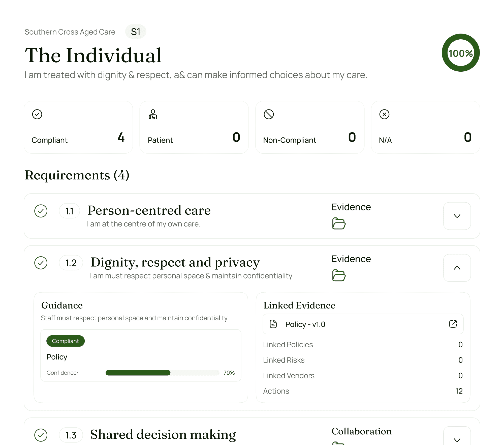504x445 pixels.
Task: Open the Evidence folder for Person-centred care
Action: [x=339, y=224]
